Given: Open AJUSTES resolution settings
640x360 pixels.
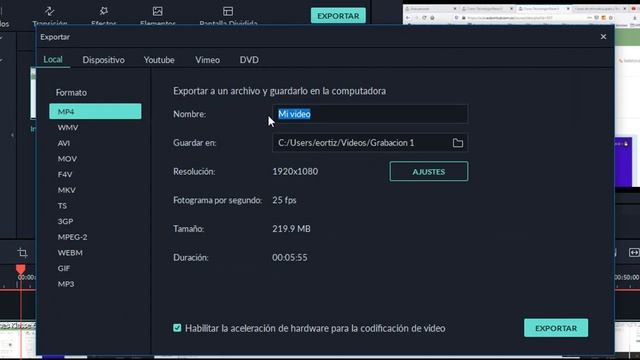Looking at the screenshot, I should coord(429,171).
